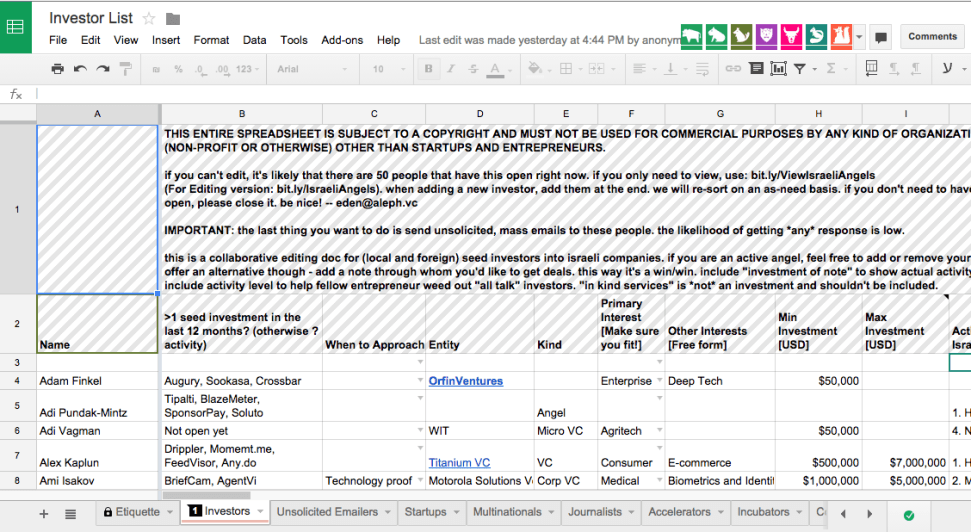
Task: Open the 123 more formats dropdown
Action: [247, 69]
